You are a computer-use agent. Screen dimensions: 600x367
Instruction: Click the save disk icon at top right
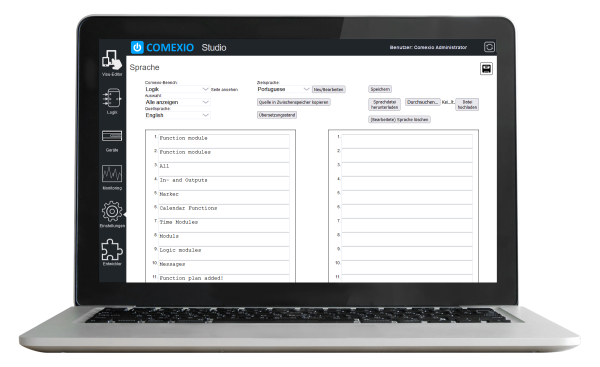tap(486, 69)
